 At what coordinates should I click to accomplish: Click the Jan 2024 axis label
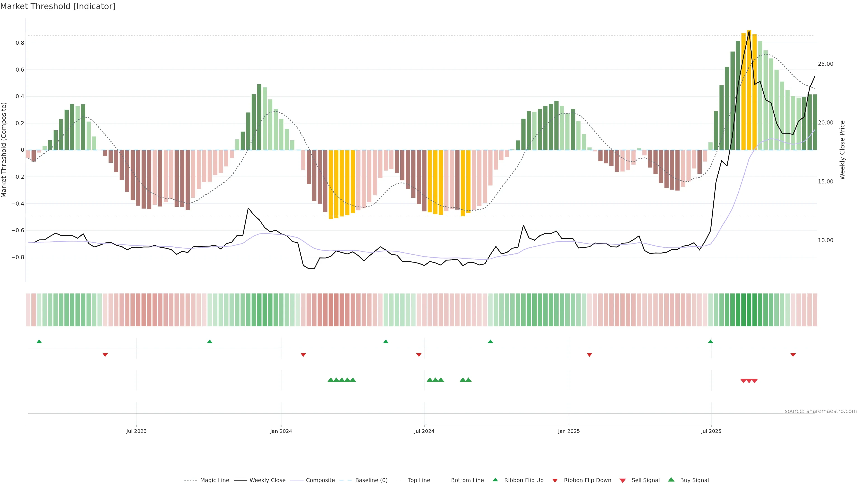tap(281, 431)
